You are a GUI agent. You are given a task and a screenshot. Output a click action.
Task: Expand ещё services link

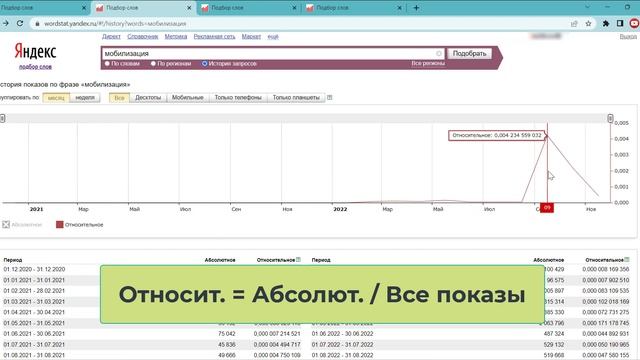point(273,36)
